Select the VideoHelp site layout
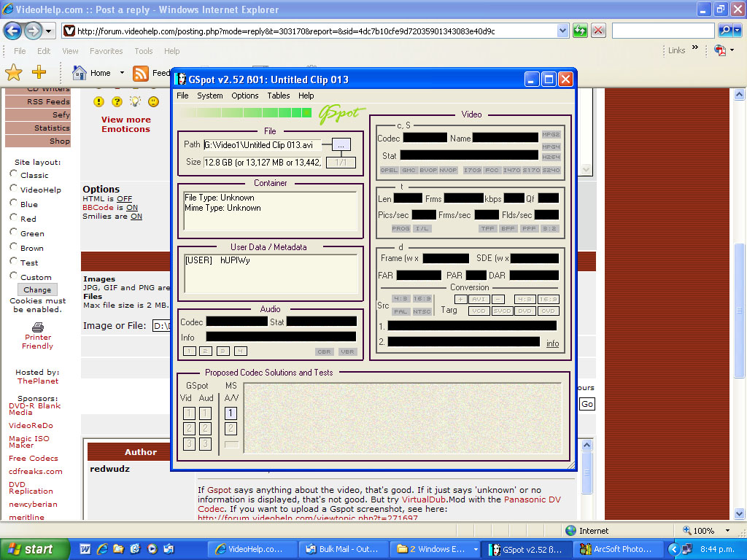 tap(14, 189)
